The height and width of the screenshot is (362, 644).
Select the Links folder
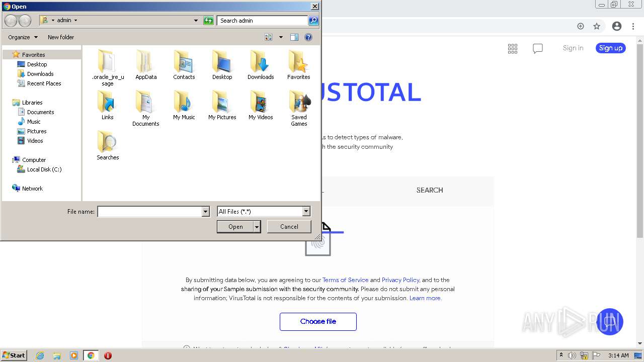(108, 105)
